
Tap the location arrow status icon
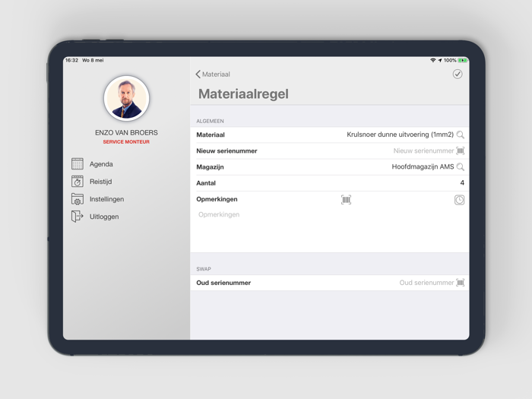440,60
